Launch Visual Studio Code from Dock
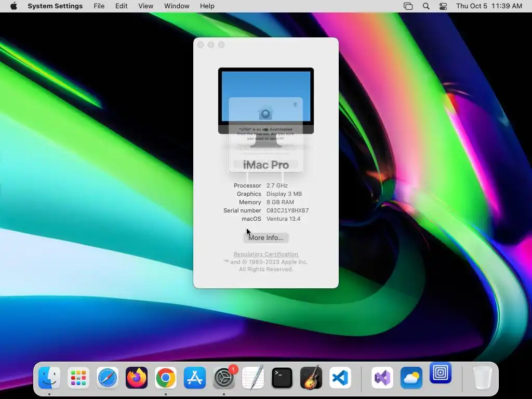Image resolution: width=532 pixels, height=399 pixels. pyautogui.click(x=340, y=378)
